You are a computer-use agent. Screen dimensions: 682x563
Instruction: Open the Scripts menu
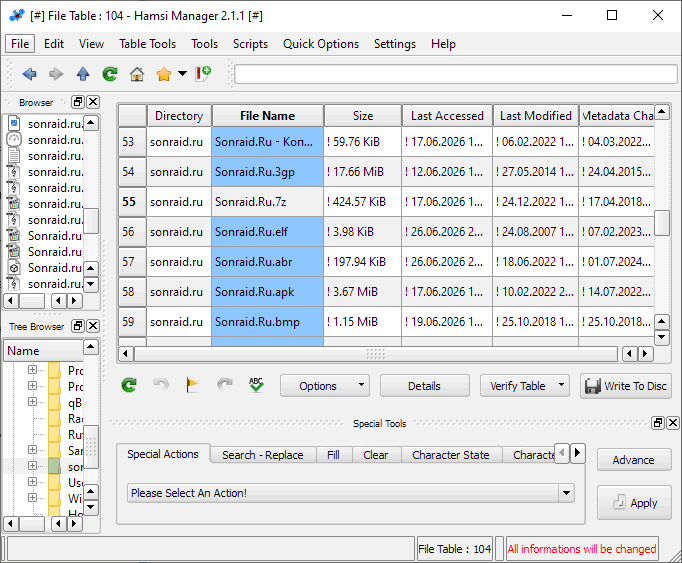[251, 44]
